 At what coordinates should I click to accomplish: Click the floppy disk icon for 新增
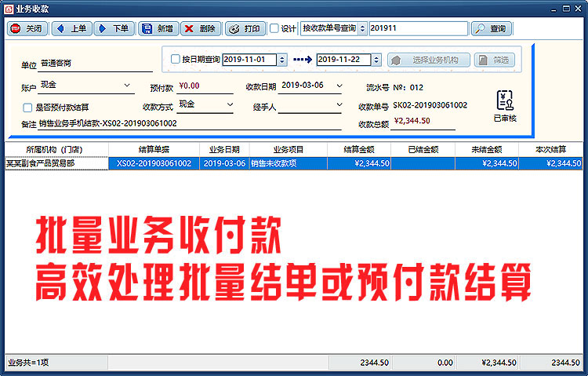pos(147,28)
